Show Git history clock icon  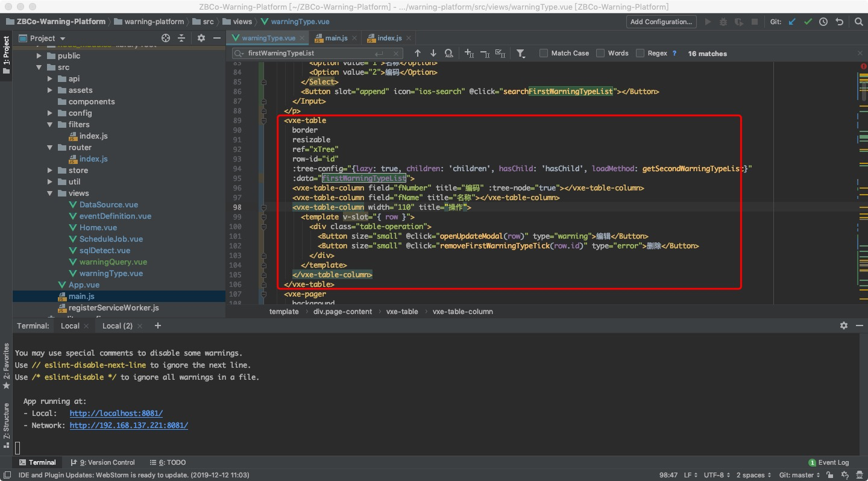click(x=823, y=22)
